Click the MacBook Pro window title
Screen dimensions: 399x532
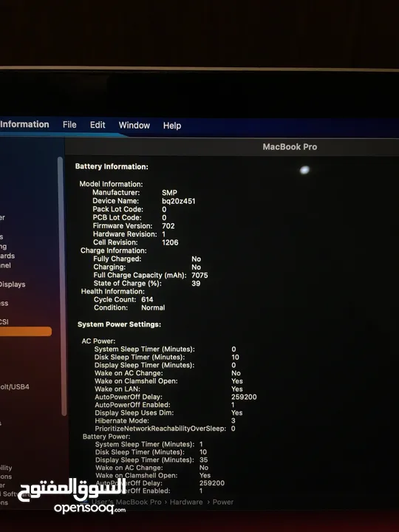(290, 147)
